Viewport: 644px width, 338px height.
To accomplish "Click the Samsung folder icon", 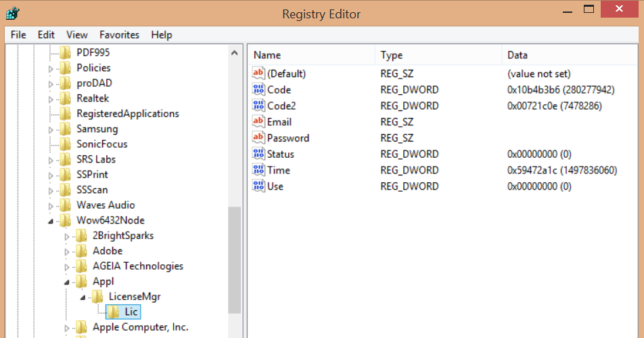I will click(x=66, y=129).
